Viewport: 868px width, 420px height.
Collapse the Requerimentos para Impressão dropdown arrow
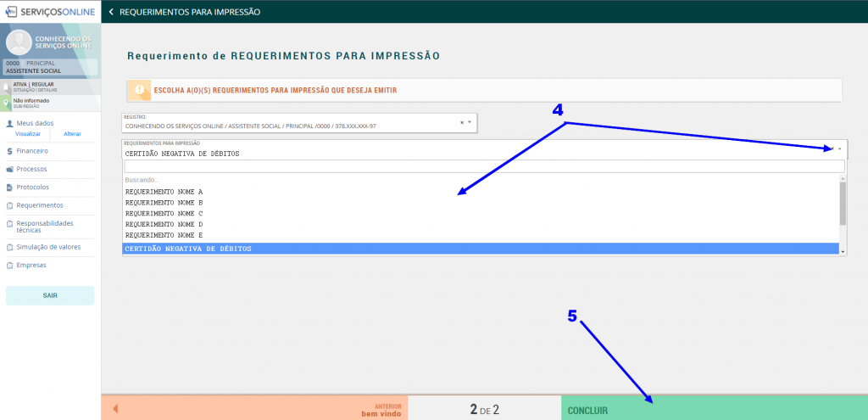[839, 148]
